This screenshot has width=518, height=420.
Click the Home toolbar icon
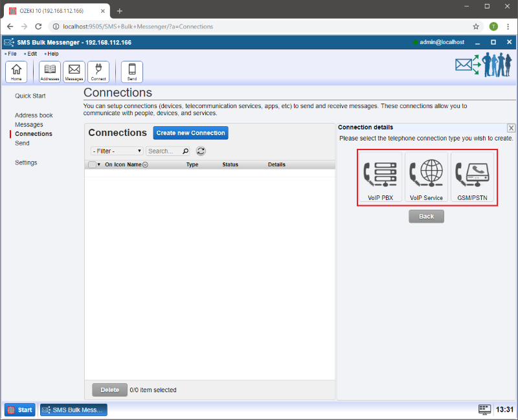pyautogui.click(x=16, y=71)
